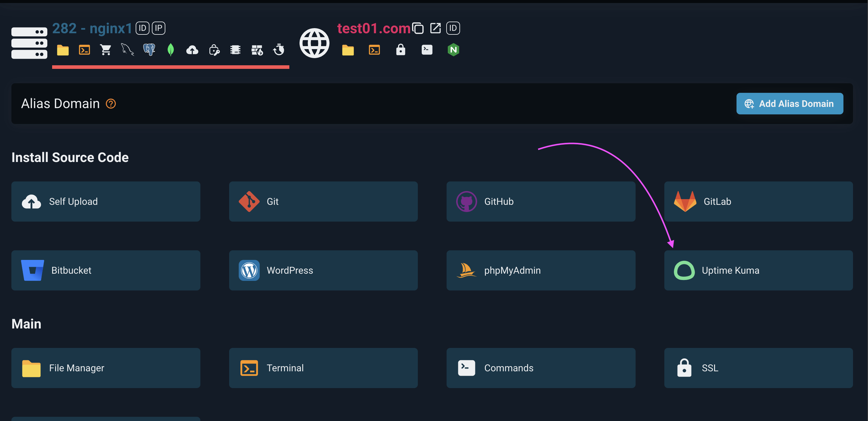Image resolution: width=868 pixels, height=421 pixels.
Task: Open the GitHub source installer
Action: point(540,202)
